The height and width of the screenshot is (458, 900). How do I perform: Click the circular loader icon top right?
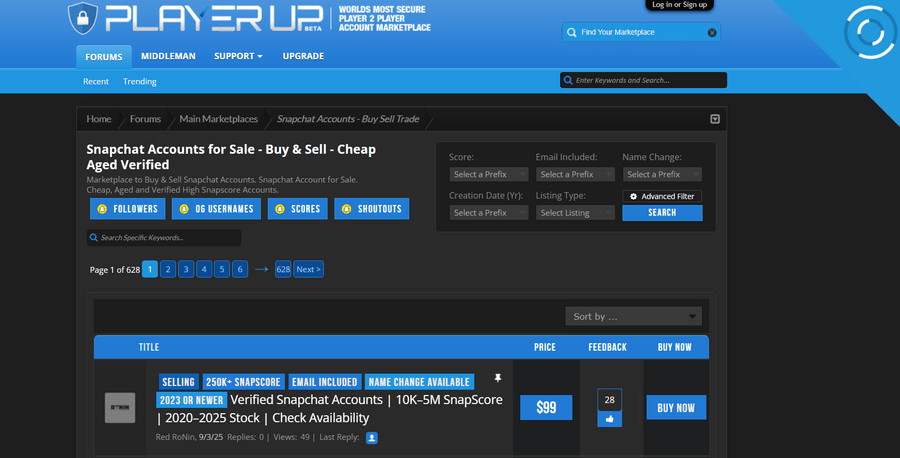pyautogui.click(x=867, y=34)
